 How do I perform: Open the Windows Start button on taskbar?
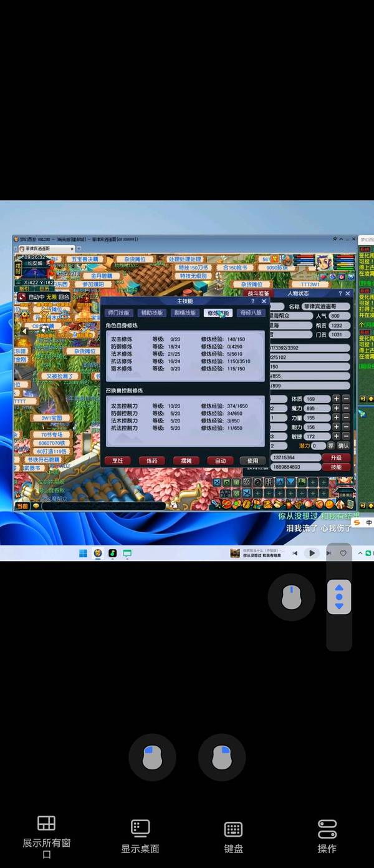[83, 553]
